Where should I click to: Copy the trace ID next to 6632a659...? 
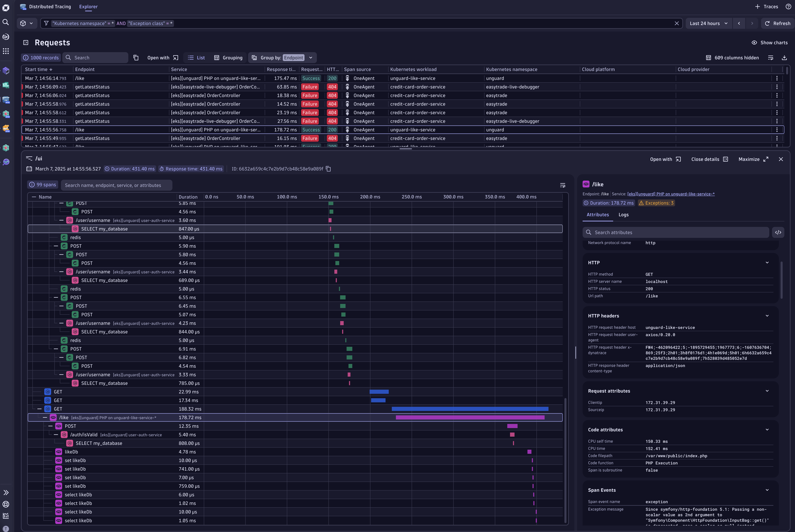(x=328, y=169)
